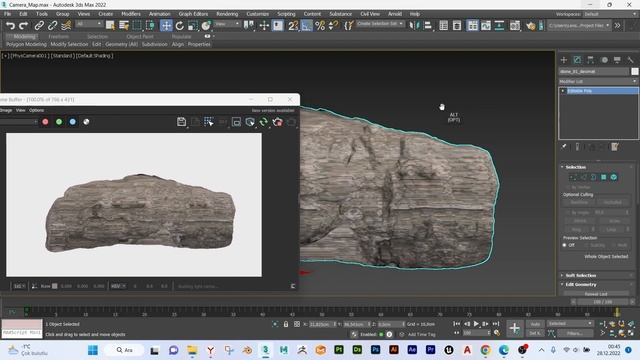Switch to the Freeform ribbon tab
Viewport: 640px width, 360px height.
point(58,36)
